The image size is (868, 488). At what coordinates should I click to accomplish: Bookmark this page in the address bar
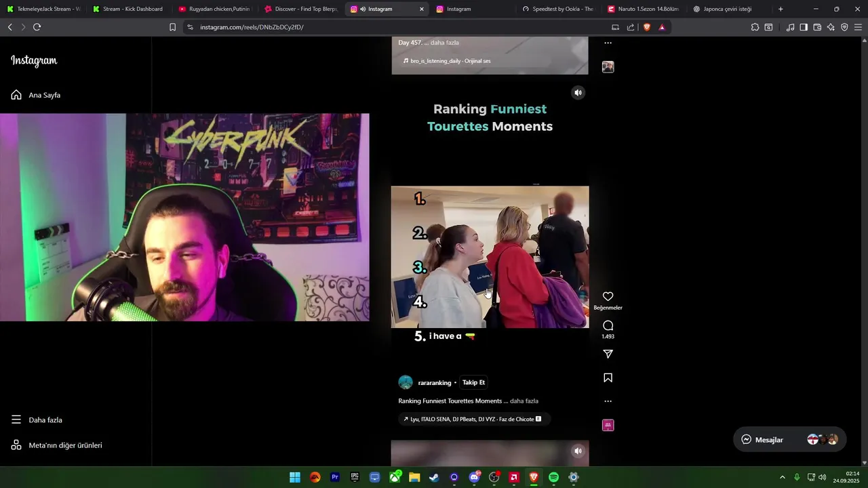click(172, 27)
